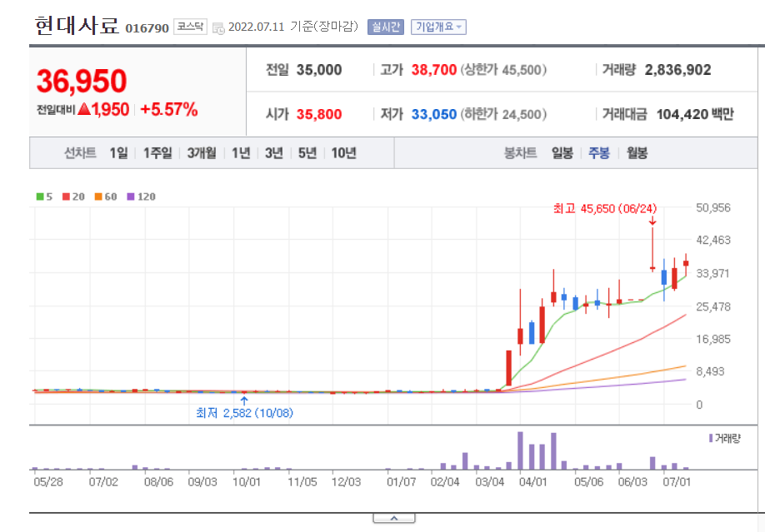Click the 실시간 real-time button

click(386, 27)
